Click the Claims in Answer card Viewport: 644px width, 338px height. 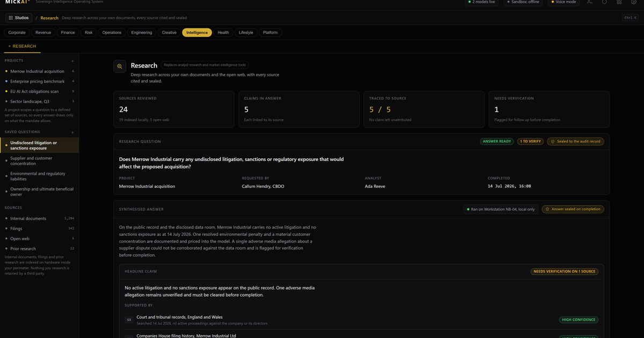298,109
